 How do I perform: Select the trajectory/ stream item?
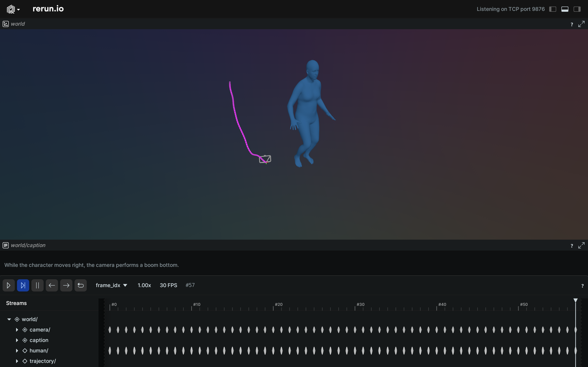[x=42, y=361]
